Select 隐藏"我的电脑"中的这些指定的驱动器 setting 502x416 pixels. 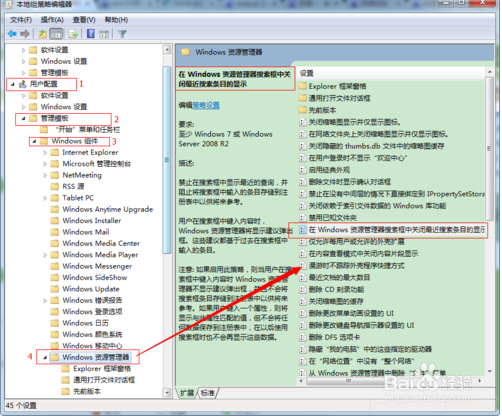click(x=370, y=349)
